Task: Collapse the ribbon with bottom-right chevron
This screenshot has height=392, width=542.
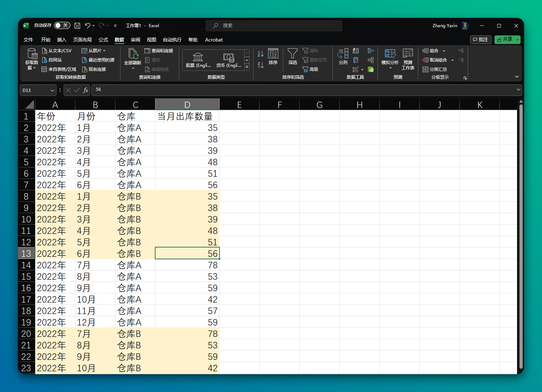Action: 517,77
